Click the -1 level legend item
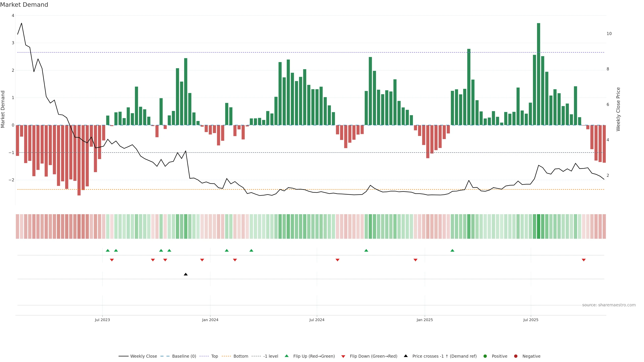The height and width of the screenshot is (362, 644). (x=271, y=356)
